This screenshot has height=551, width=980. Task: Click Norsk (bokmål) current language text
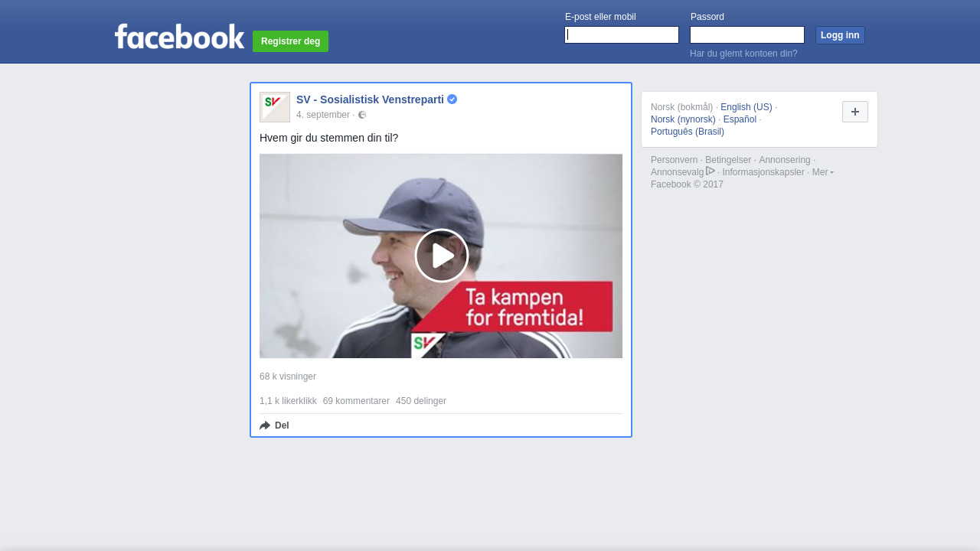pos(682,107)
